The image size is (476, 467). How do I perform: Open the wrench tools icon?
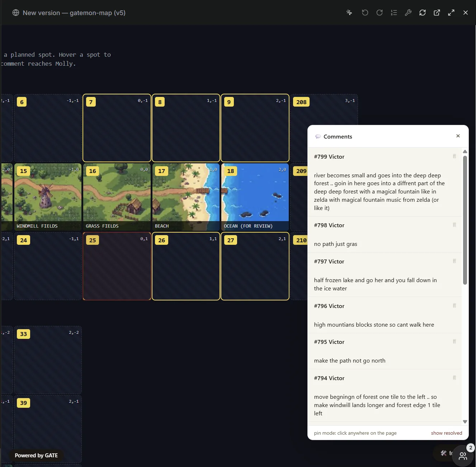tap(408, 13)
